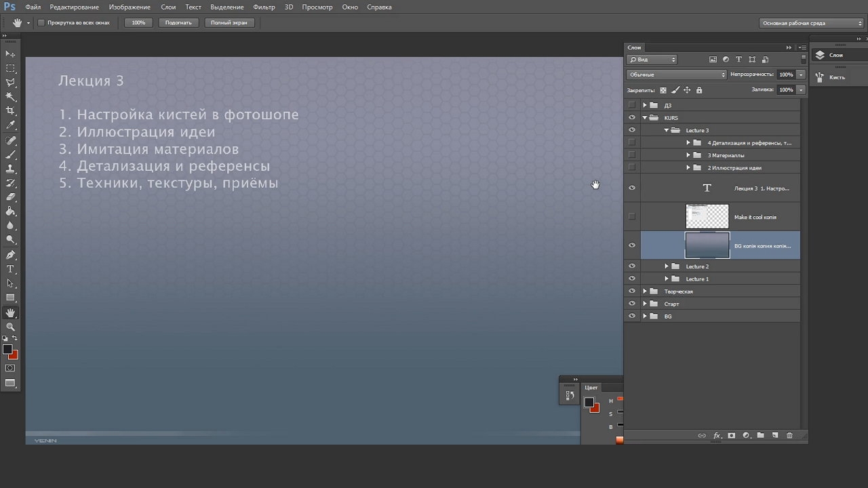Select the Rectangular Marquee tool
The image size is (868, 488).
point(10,68)
